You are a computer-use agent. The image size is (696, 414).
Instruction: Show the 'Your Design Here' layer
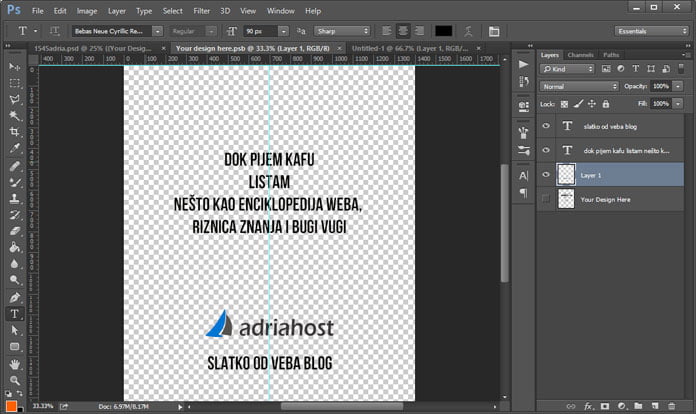(546, 199)
